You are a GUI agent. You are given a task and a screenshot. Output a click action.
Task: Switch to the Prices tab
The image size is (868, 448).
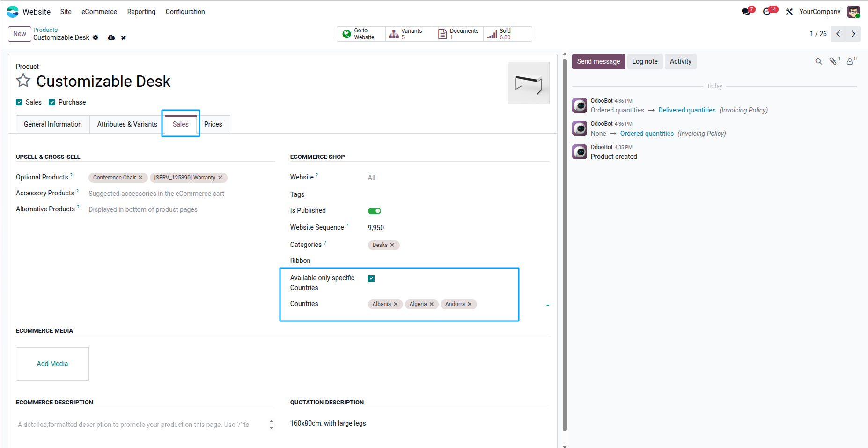click(213, 124)
